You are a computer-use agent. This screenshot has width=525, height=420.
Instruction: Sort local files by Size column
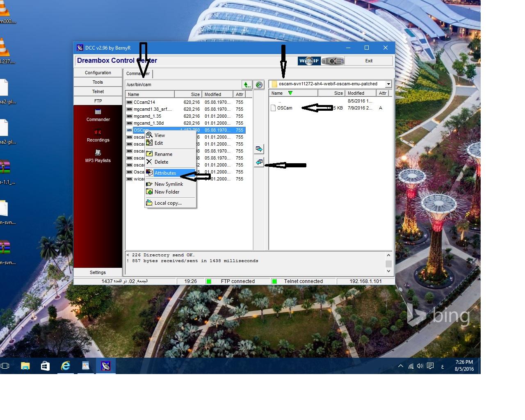click(x=331, y=93)
